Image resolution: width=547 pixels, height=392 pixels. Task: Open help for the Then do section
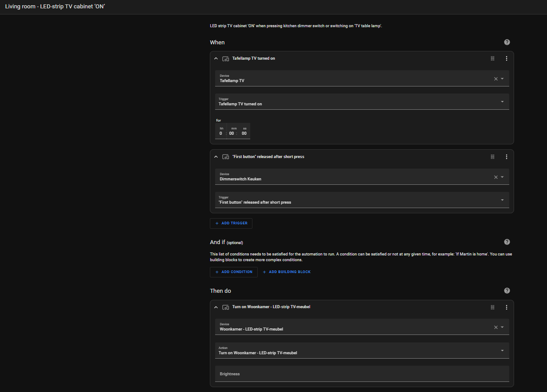(507, 291)
